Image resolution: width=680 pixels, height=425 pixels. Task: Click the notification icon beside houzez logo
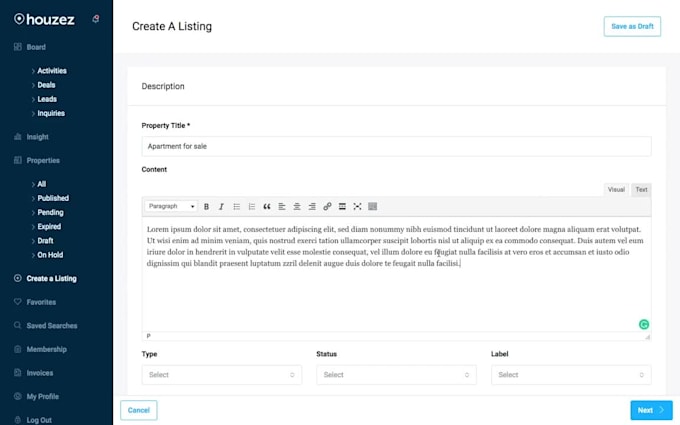point(96,19)
